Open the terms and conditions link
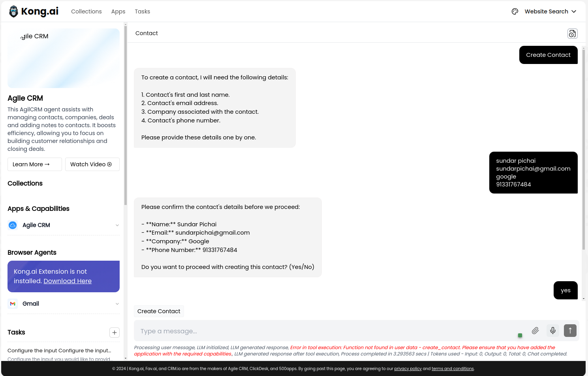This screenshot has height=376, width=588. point(453,368)
